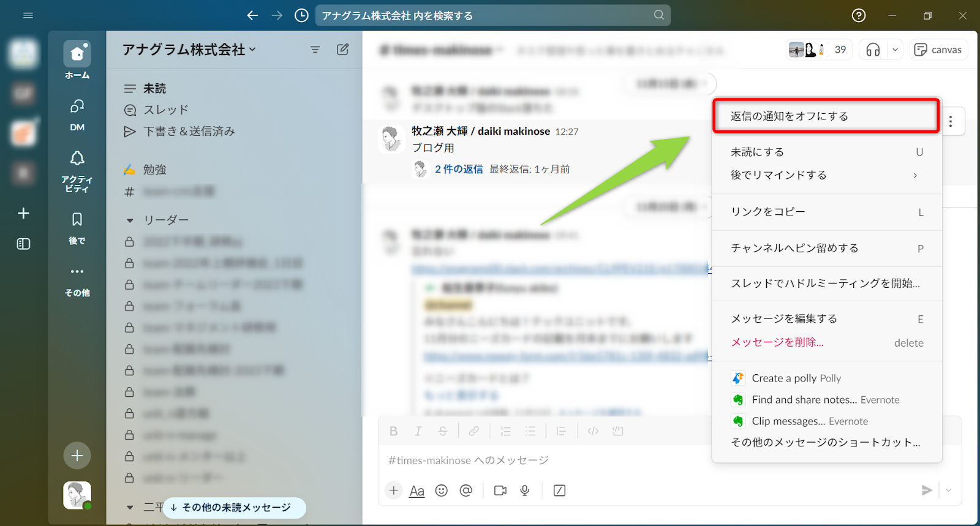Open the huddle headphones icon
Screen dimensions: 980x526
coord(873,50)
